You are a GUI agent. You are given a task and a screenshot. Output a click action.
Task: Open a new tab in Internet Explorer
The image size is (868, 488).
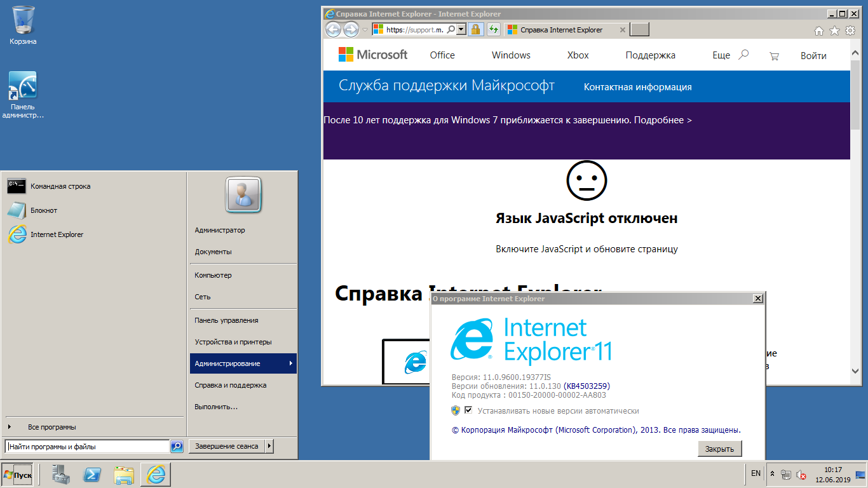click(639, 30)
